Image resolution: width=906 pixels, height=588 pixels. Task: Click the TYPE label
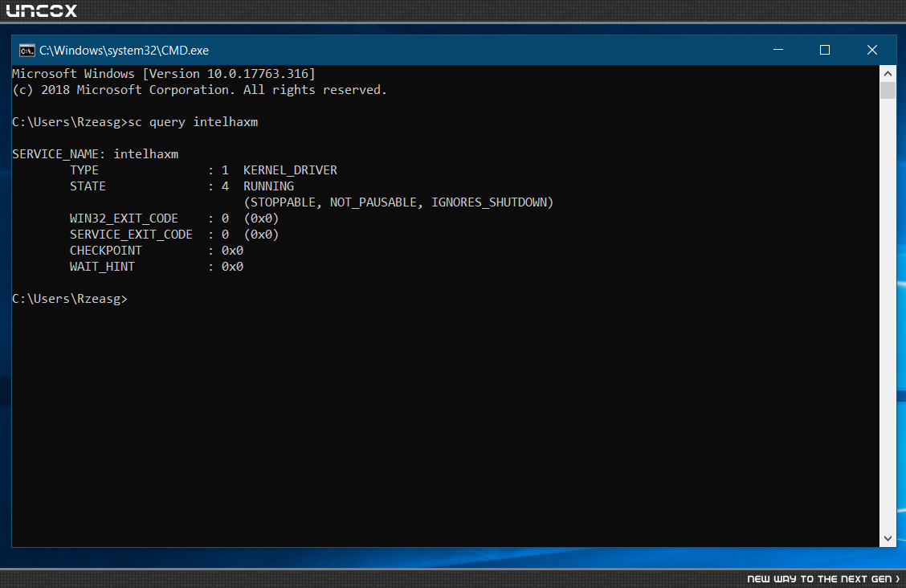(x=84, y=170)
